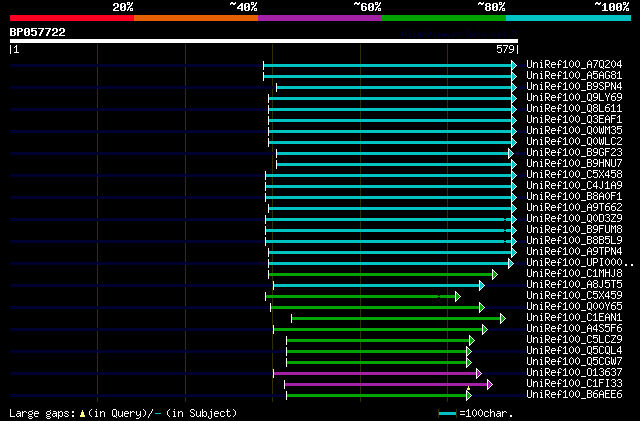Click the UniRef100_C5LCZ9 label
This screenshot has height=421, width=640.
click(x=574, y=340)
